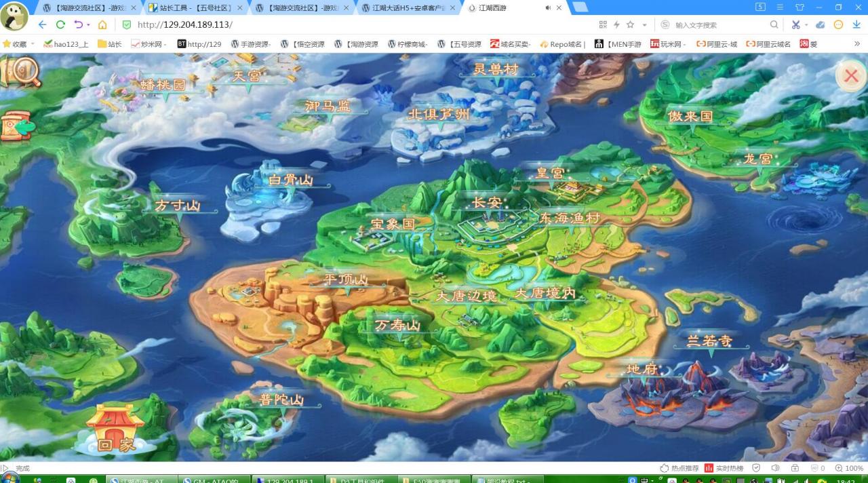Open the 手游资源 bookmark
Image resolution: width=868 pixels, height=483 pixels.
tap(251, 44)
